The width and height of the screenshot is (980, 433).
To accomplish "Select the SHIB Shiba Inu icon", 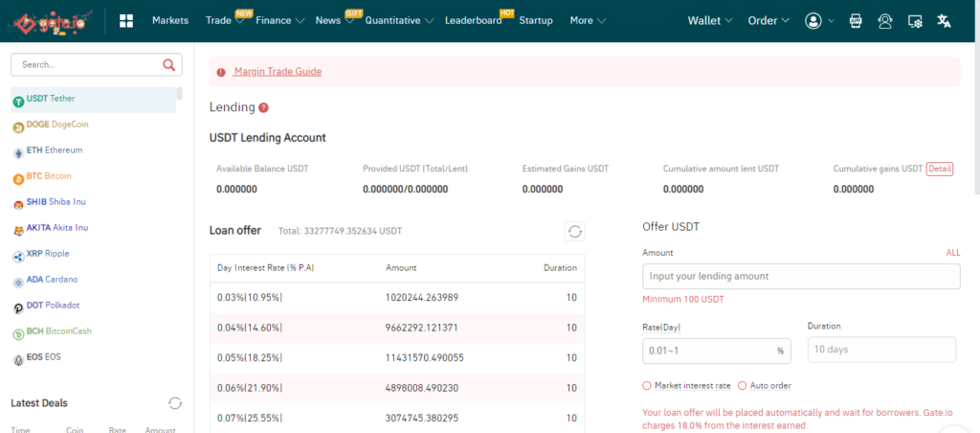I will coord(19,205).
